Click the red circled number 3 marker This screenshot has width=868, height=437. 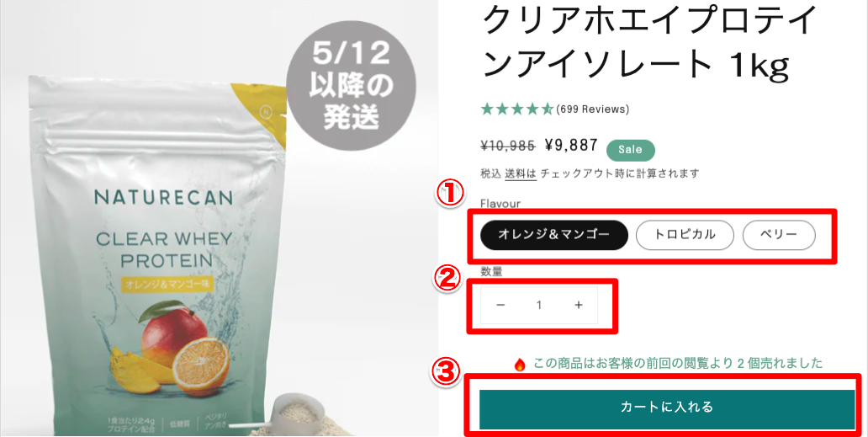pyautogui.click(x=446, y=373)
